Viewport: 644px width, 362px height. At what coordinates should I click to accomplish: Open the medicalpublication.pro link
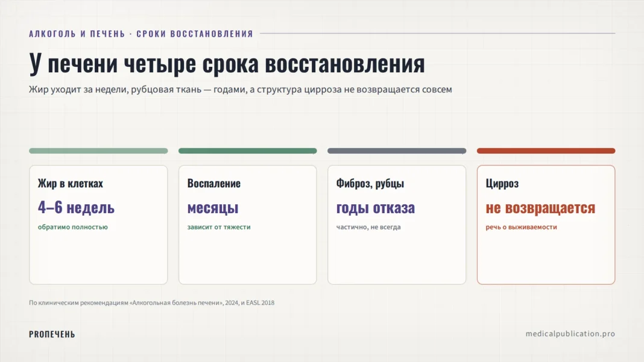pyautogui.click(x=570, y=334)
